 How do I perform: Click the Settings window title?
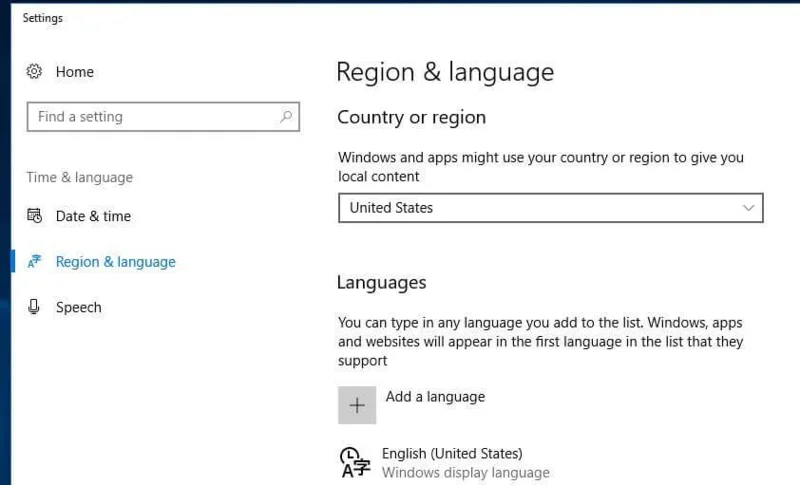click(x=43, y=18)
